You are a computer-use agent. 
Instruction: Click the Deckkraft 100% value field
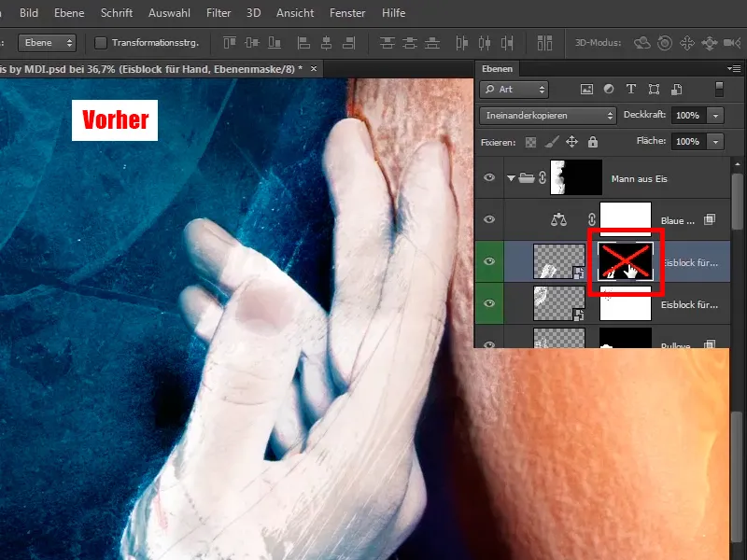pyautogui.click(x=688, y=115)
